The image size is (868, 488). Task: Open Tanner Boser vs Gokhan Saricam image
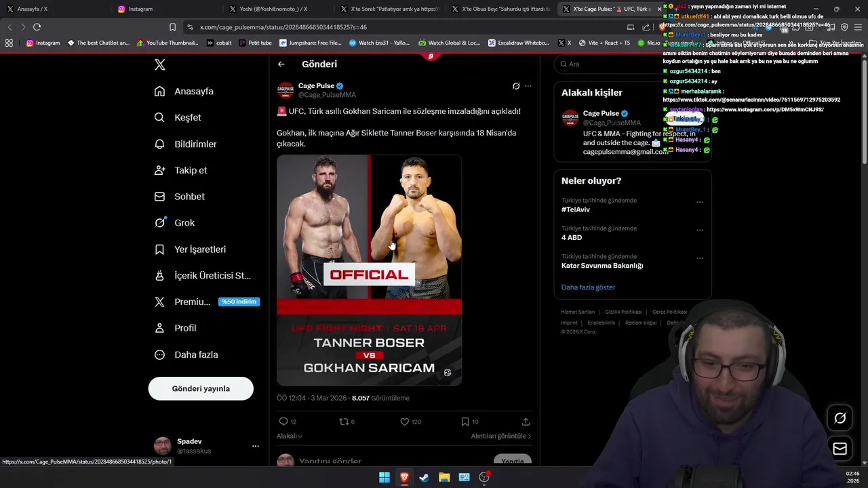point(370,270)
